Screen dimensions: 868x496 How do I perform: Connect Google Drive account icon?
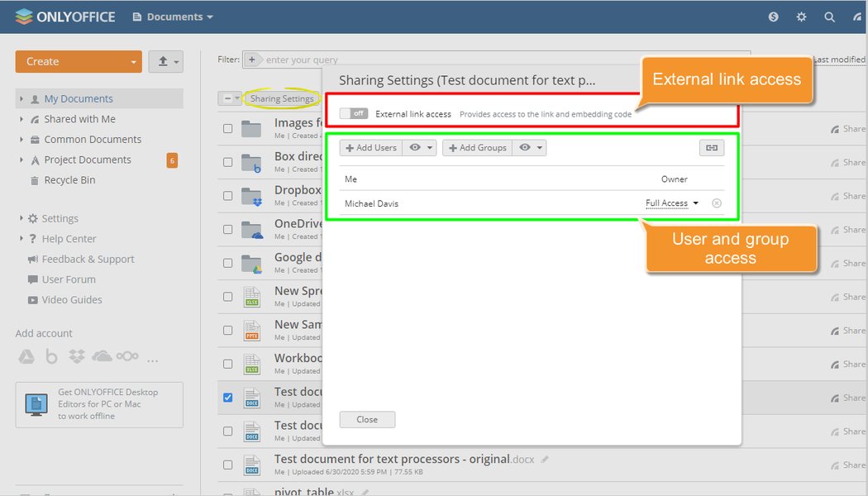coord(26,356)
